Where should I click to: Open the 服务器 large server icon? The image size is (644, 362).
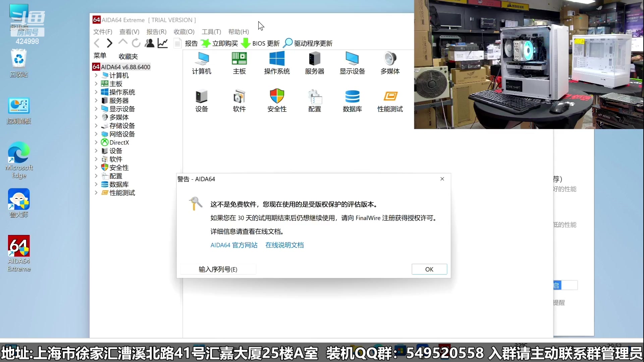315,63
